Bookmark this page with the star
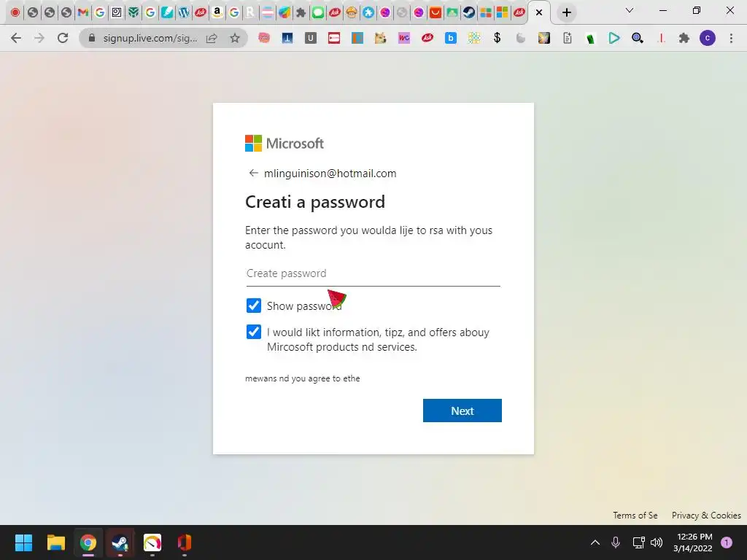Screen dimensions: 747x560 pyautogui.click(x=235, y=38)
